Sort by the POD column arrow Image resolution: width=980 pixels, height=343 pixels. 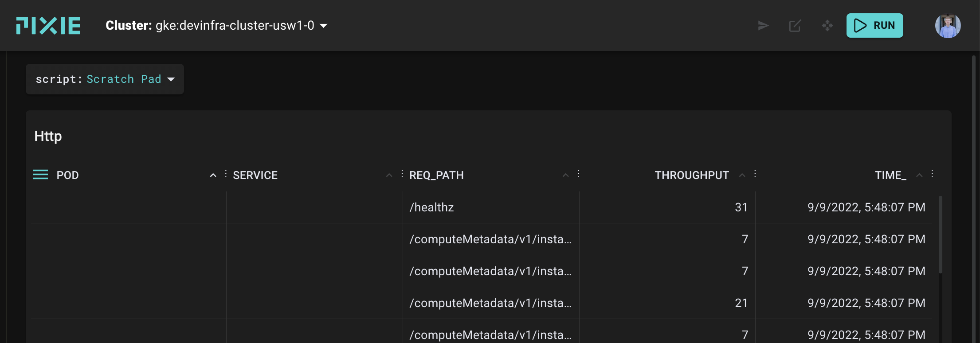tap(213, 175)
